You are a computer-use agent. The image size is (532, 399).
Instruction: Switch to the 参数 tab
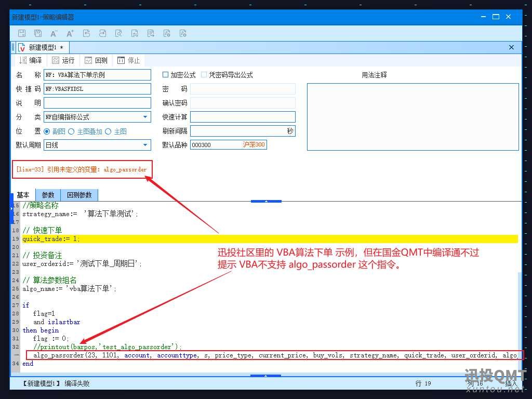coord(48,195)
